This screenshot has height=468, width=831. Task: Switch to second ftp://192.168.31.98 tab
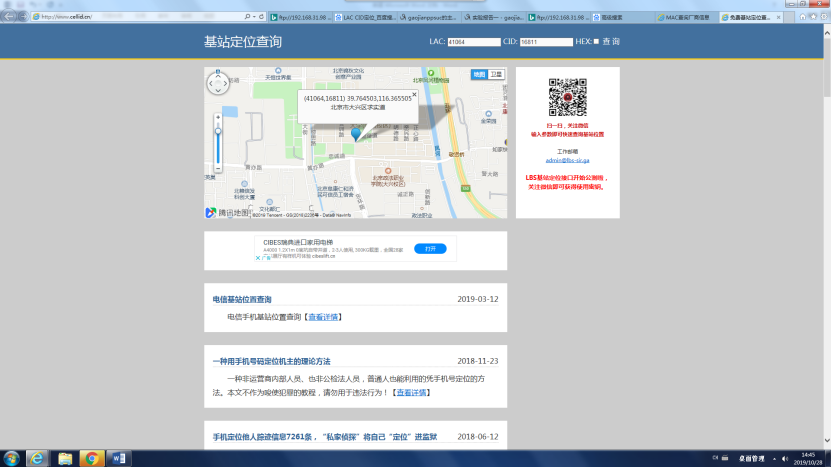point(558,17)
